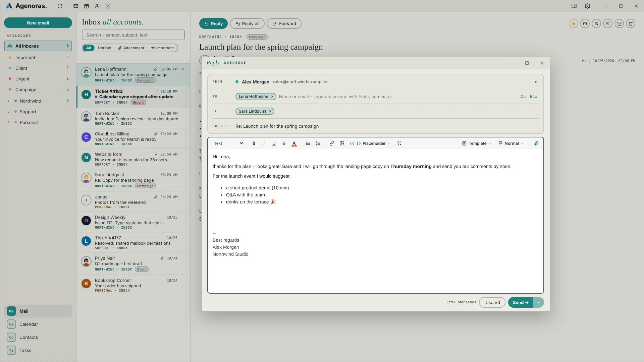Open the calendar icon in top bar
This screenshot has width=644, height=362.
[x=87, y=6]
